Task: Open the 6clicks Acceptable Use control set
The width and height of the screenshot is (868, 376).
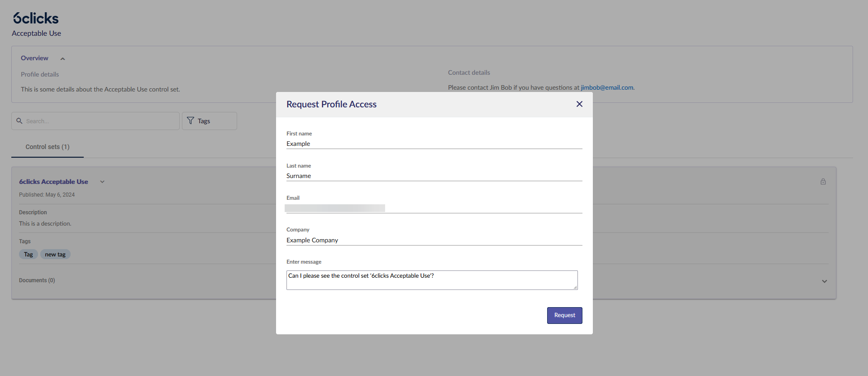Action: (53, 182)
